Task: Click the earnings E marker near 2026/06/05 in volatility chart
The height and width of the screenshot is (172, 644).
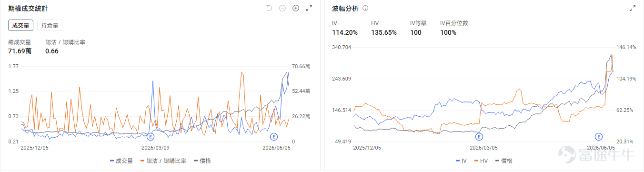Action: [598, 136]
